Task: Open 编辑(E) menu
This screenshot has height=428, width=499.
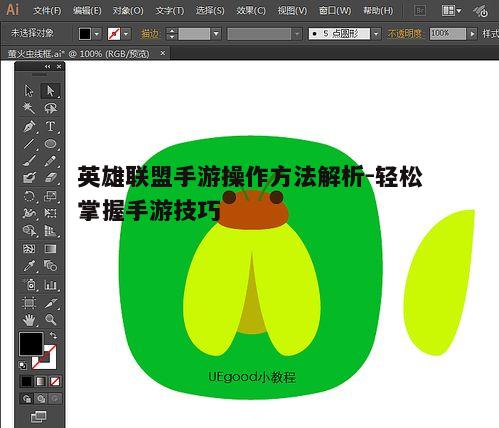Action: pyautogui.click(x=87, y=11)
